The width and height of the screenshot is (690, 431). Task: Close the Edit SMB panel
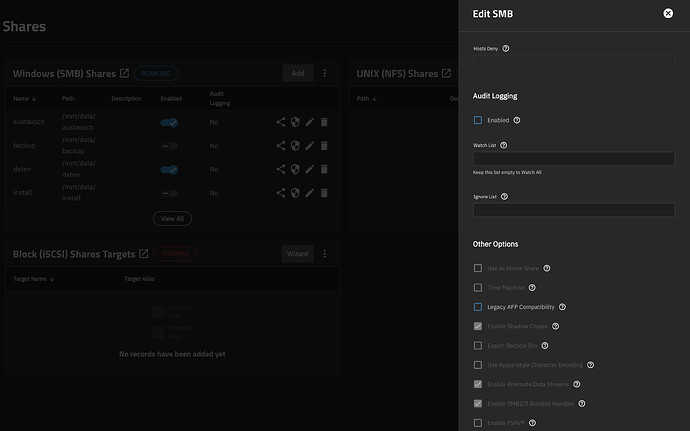tap(668, 14)
